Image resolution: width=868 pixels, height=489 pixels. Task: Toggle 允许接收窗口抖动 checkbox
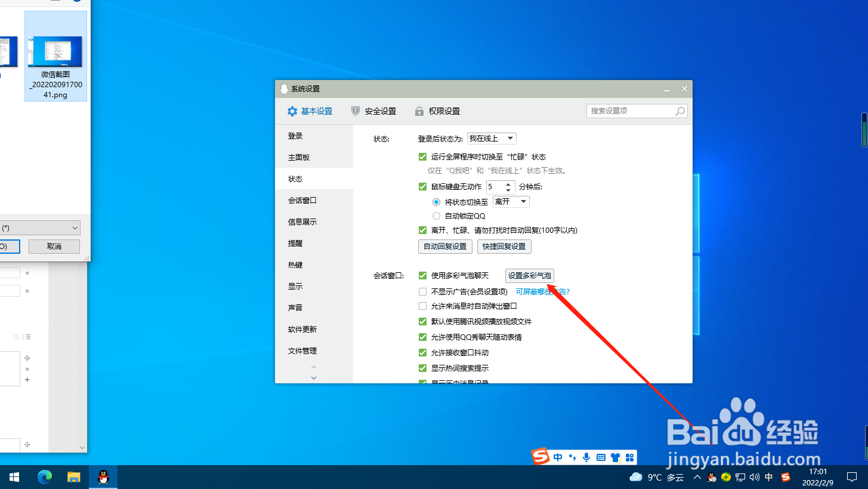coord(423,353)
